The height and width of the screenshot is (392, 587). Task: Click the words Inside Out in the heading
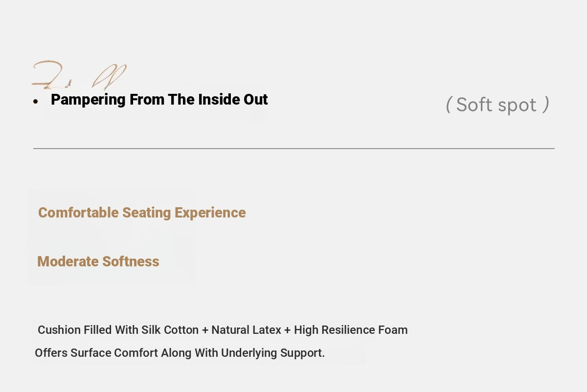(x=233, y=100)
